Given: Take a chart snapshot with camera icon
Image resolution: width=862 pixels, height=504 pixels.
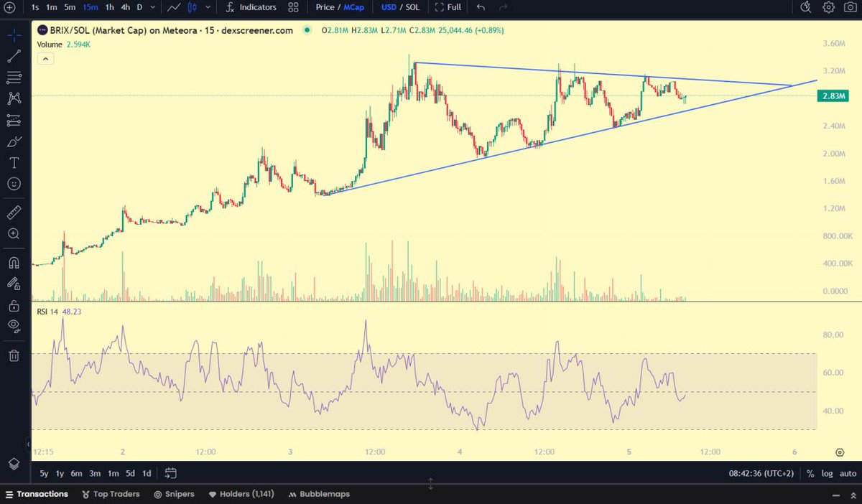Looking at the screenshot, I should pyautogui.click(x=850, y=7).
